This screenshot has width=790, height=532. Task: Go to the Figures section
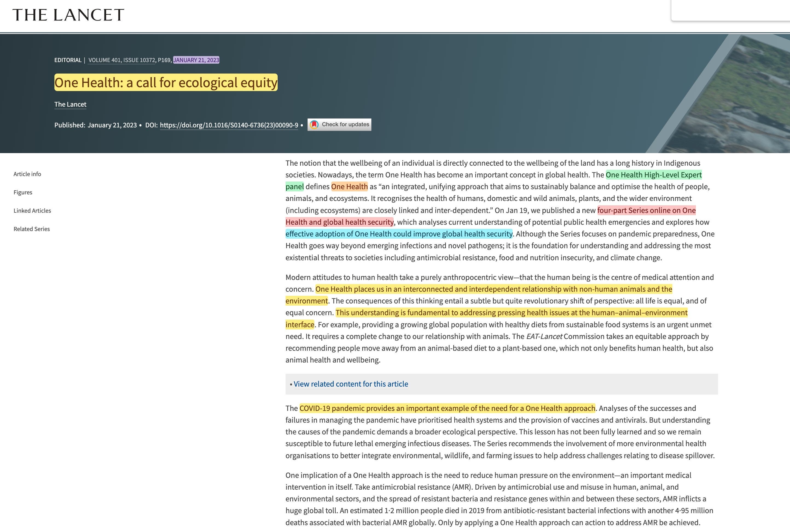pos(23,192)
